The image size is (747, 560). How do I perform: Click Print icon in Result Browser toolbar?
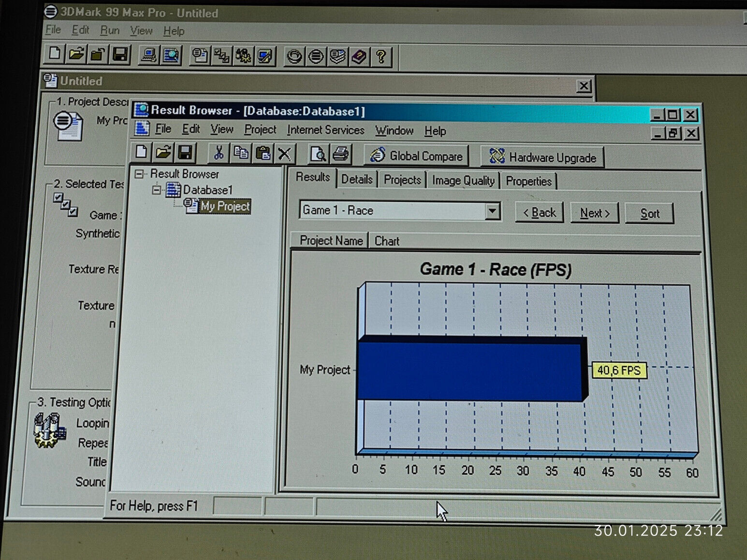(x=340, y=154)
